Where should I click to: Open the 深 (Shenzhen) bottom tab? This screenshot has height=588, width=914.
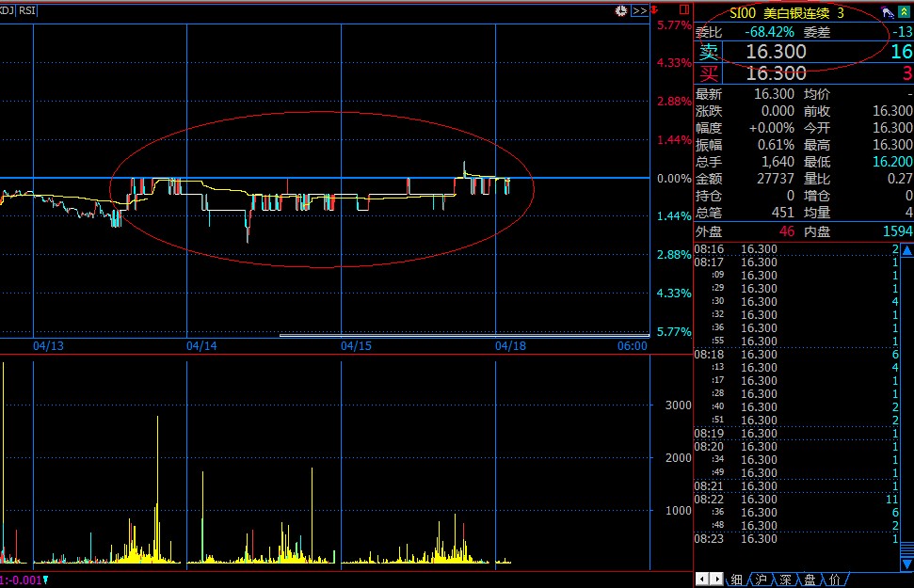[x=785, y=580]
